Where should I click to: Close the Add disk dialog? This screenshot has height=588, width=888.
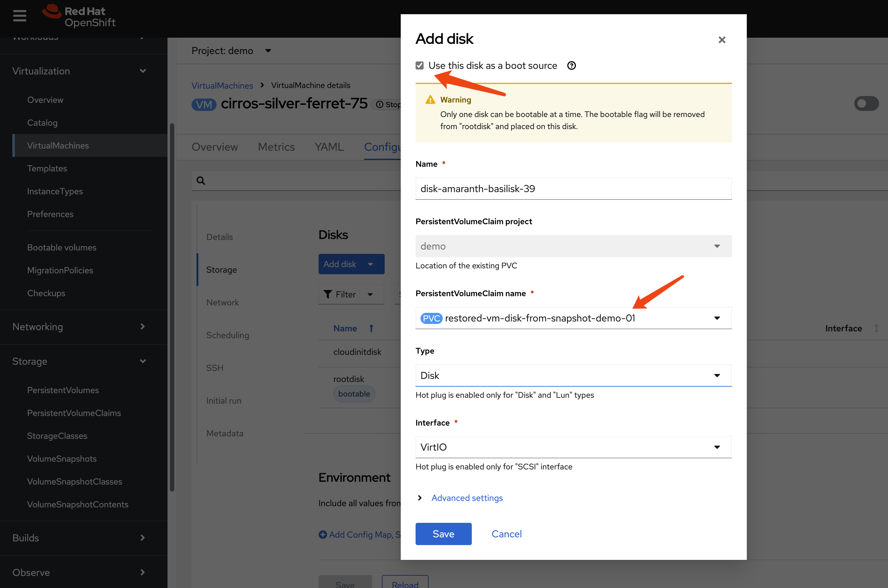721,40
